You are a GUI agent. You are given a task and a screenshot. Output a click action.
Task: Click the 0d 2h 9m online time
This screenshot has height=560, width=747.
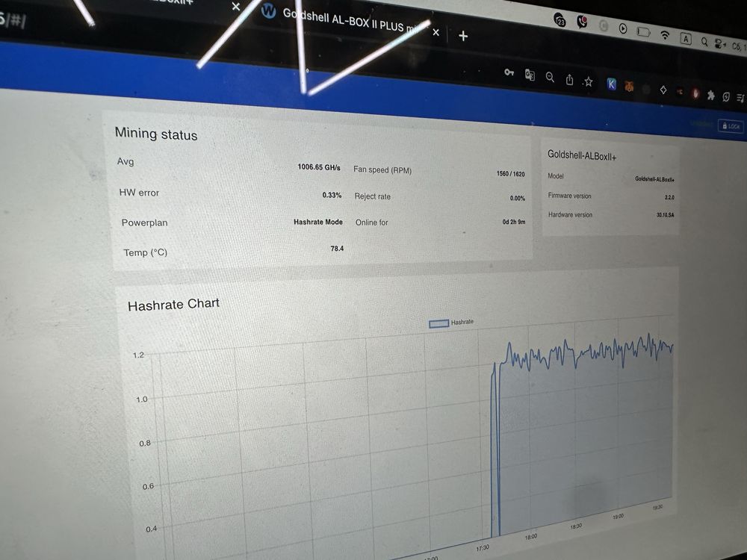(514, 222)
